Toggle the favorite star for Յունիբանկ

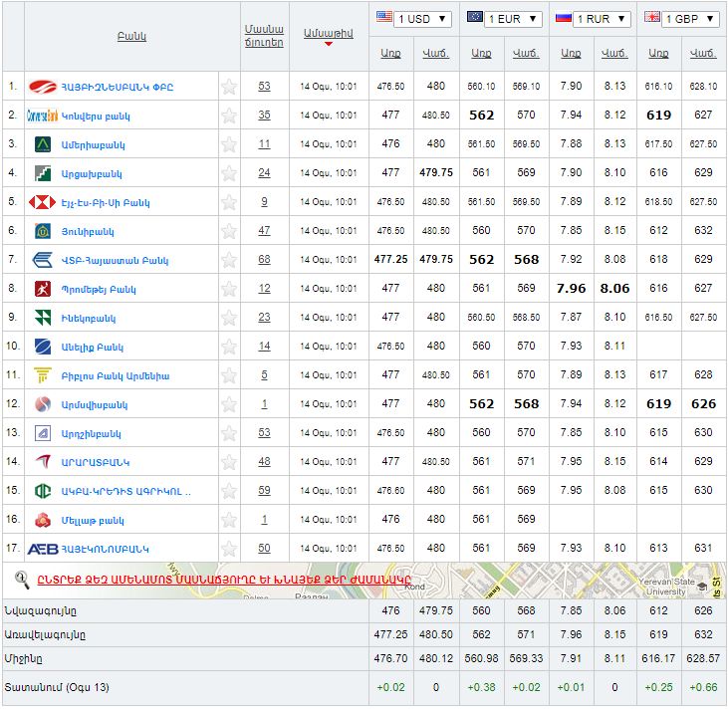pyautogui.click(x=229, y=231)
